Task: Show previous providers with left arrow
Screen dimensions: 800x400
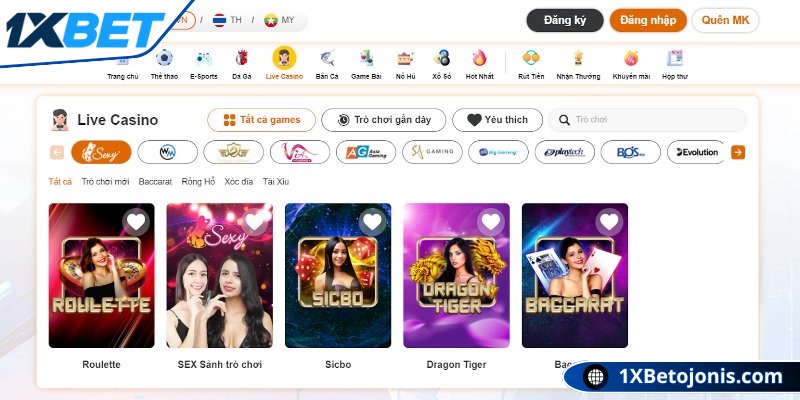Action: (57, 152)
